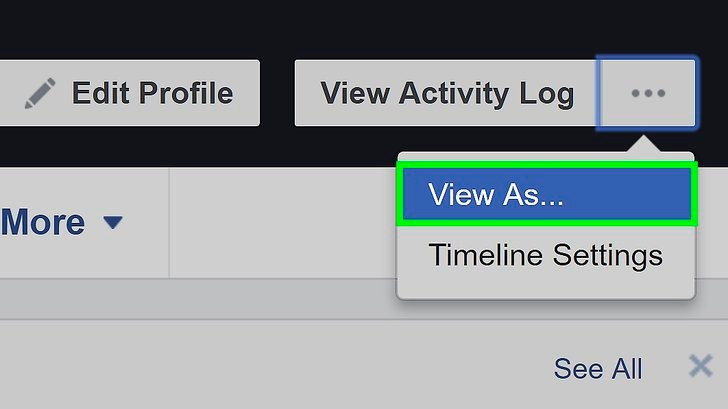Tap the Edit Profile label text

pos(152,94)
